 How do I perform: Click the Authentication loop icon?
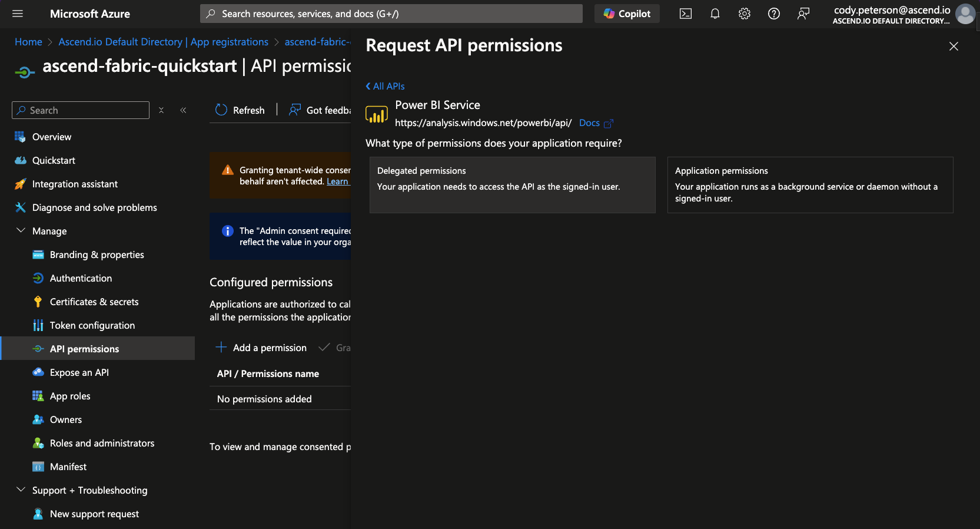38,278
